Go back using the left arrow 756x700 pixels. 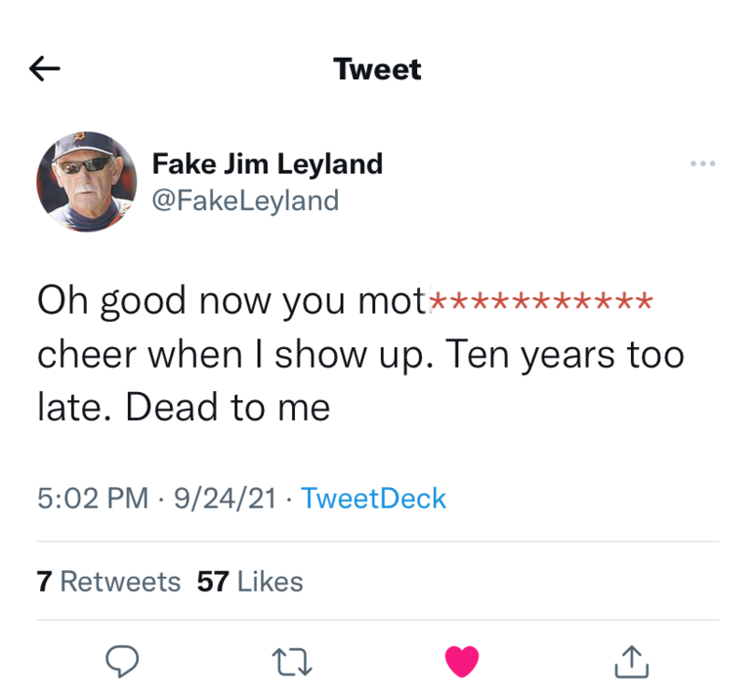click(45, 69)
